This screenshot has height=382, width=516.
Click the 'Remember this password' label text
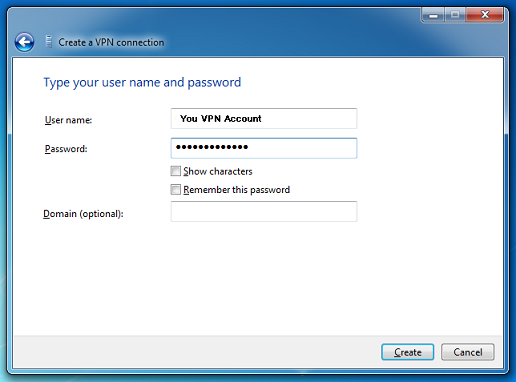(237, 190)
